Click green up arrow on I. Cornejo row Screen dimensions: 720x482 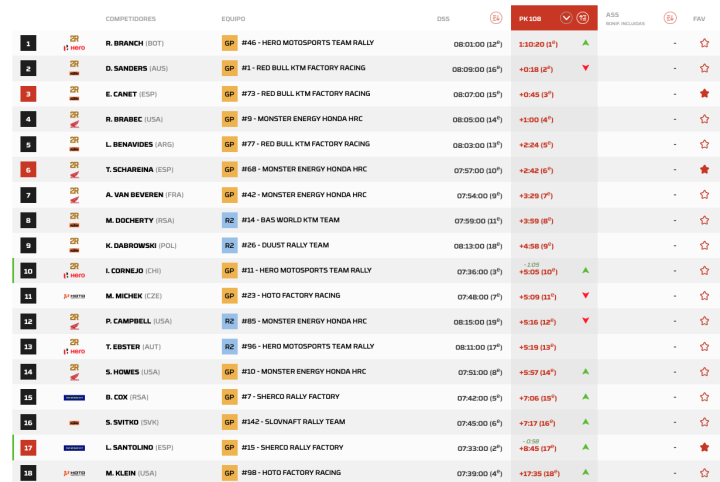pos(585,270)
